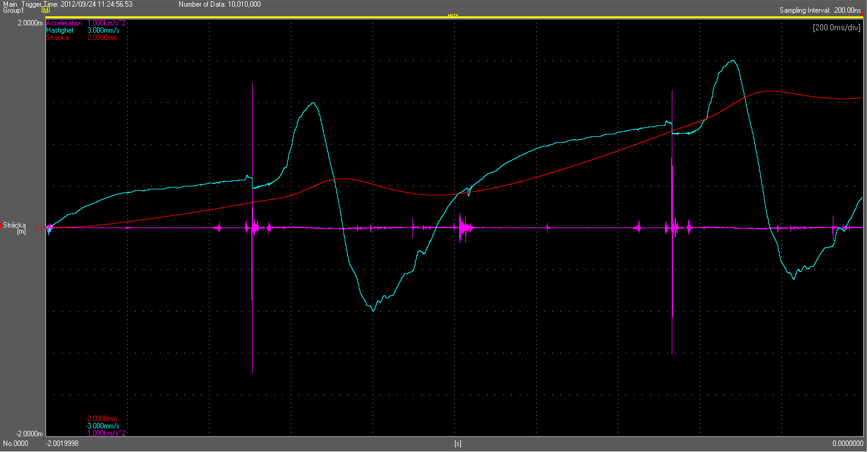
Task: Click the 2.0000m upper axis label
Action: coord(30,23)
